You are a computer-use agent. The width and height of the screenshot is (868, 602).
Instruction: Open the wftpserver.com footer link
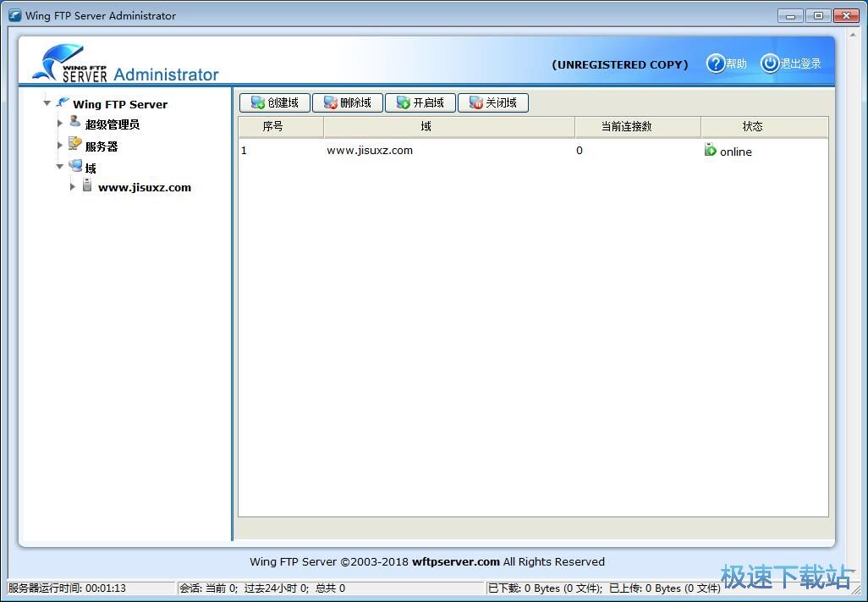point(456,561)
